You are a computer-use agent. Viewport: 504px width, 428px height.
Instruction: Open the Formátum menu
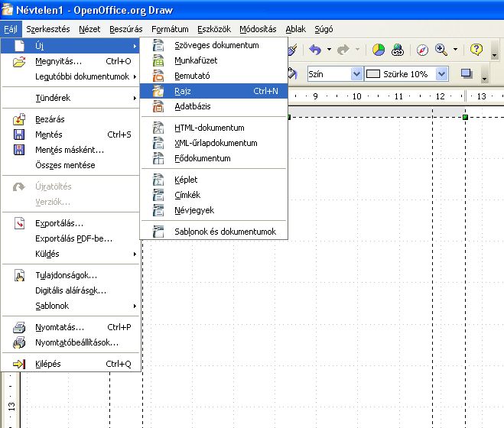pos(170,29)
